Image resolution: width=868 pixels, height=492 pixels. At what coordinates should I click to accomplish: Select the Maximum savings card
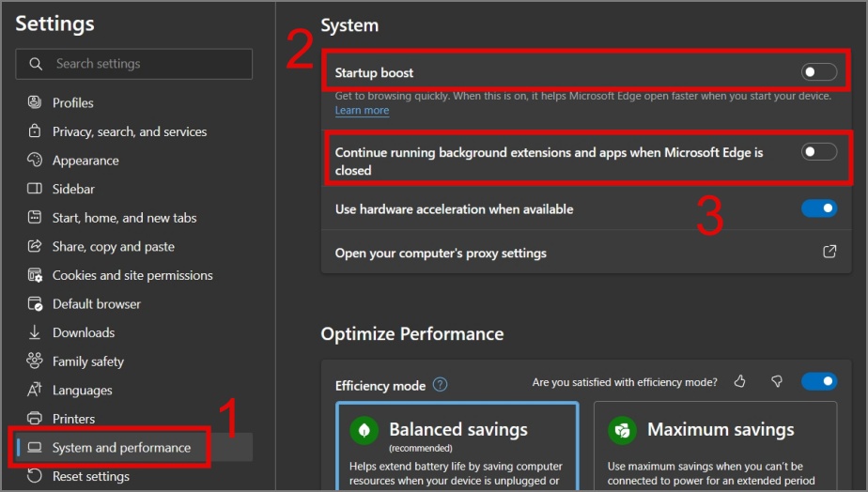[715, 446]
